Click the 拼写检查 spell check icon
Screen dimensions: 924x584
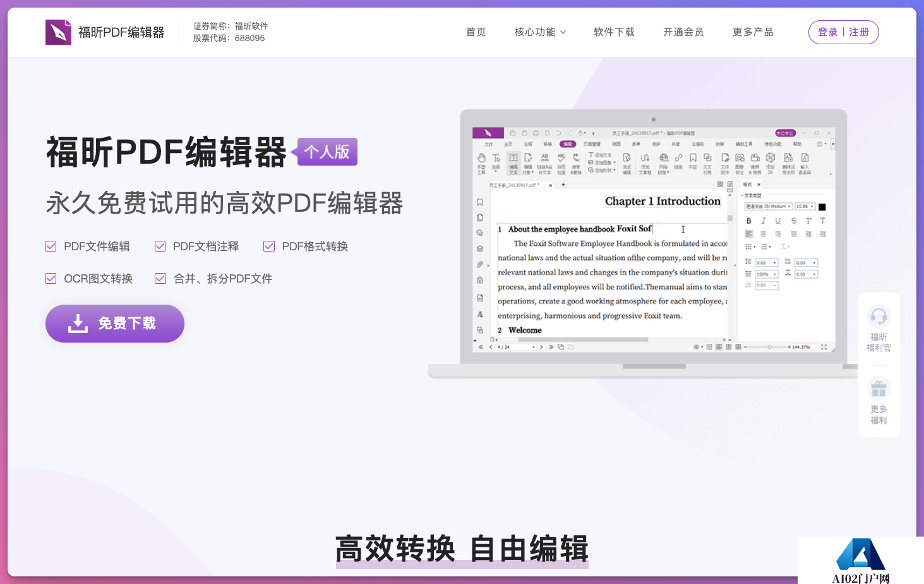tap(561, 157)
